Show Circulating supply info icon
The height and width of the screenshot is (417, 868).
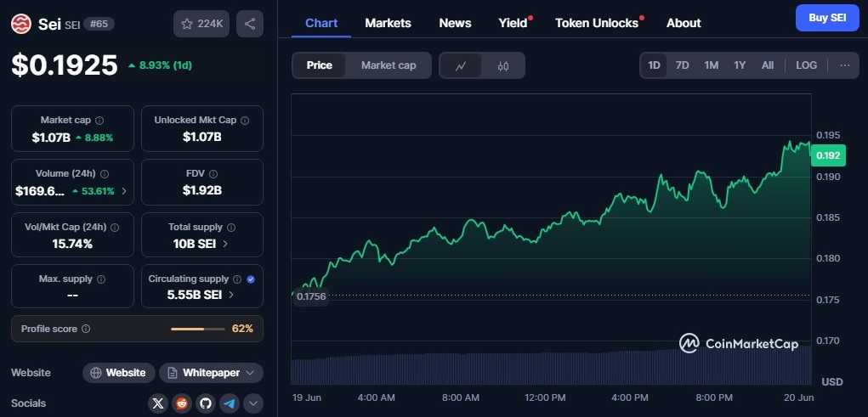coord(237,279)
